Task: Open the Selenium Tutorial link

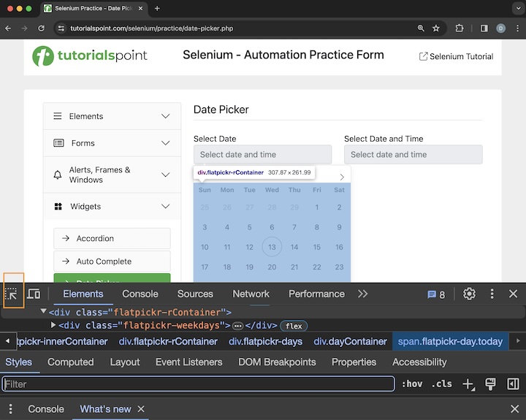Action: click(455, 56)
